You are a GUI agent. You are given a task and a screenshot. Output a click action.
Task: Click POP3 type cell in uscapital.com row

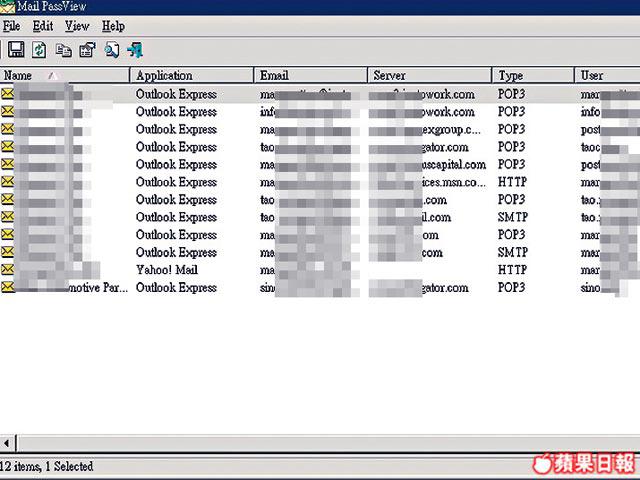511,164
